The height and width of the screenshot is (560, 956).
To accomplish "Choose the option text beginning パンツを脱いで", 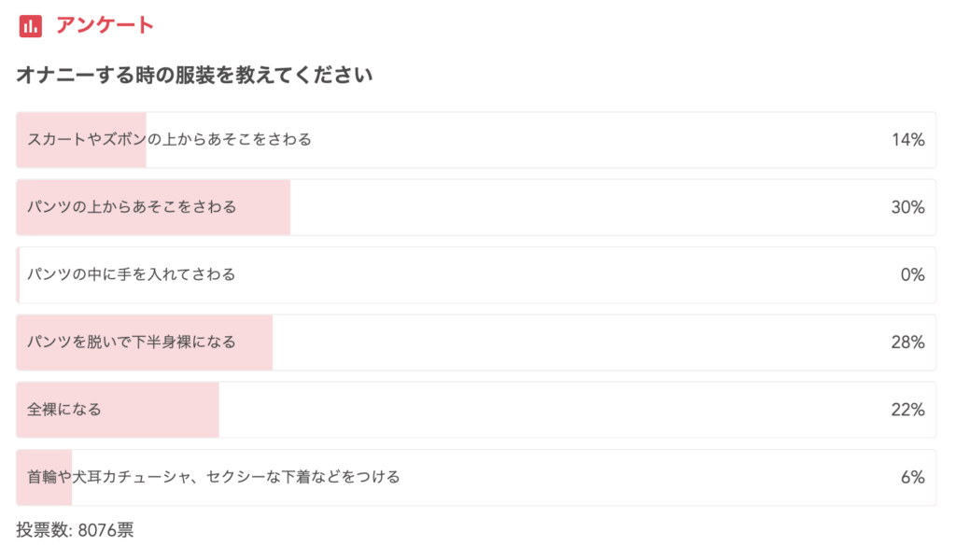I will click(x=132, y=342).
